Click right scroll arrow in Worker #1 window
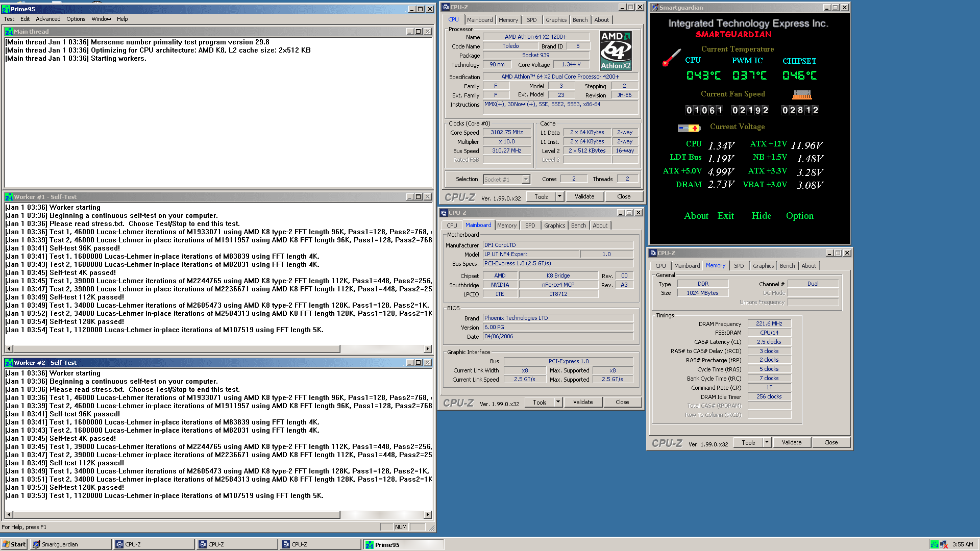This screenshot has width=980, height=551. click(x=428, y=349)
